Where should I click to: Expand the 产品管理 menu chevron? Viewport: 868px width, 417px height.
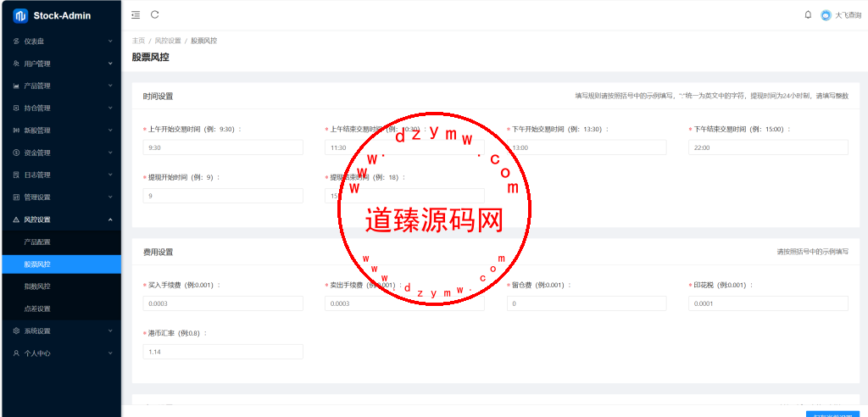[110, 86]
